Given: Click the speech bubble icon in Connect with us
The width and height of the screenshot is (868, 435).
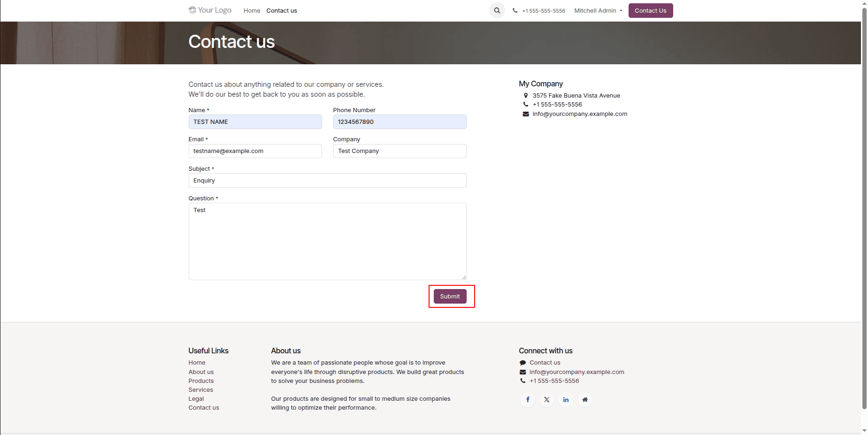Looking at the screenshot, I should tap(522, 363).
